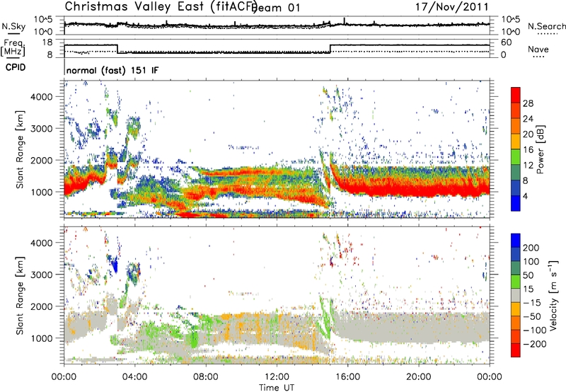Click the frequency step-down near 03:00

click(117, 49)
